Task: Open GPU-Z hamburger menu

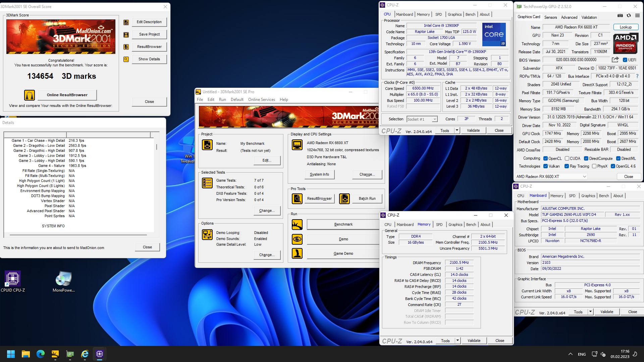Action: pos(637,15)
